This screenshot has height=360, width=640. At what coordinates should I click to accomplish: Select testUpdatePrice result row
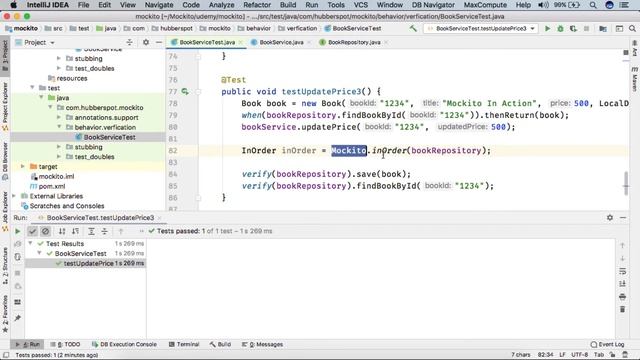click(x=86, y=263)
